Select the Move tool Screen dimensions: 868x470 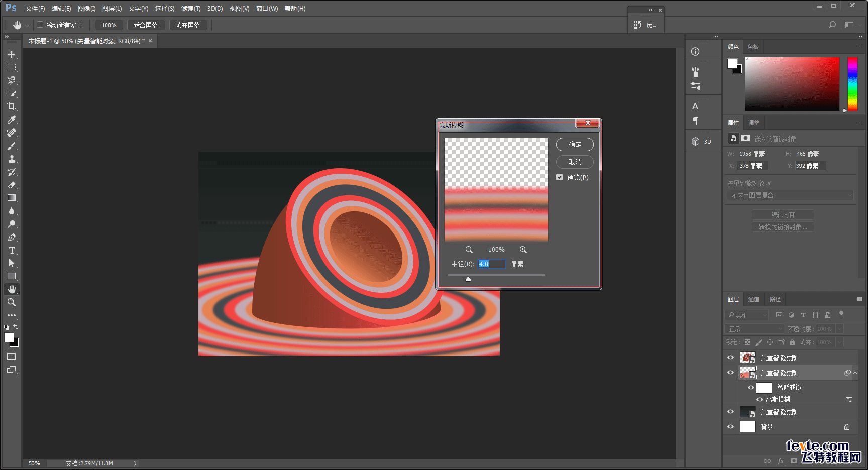(x=11, y=54)
